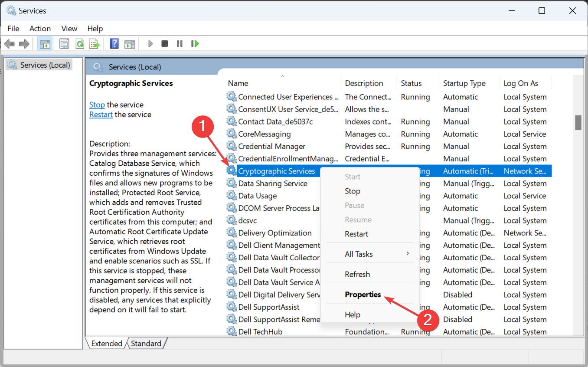Sort by the Startup Type column header
Viewport: 588px width, 367px height.
[x=464, y=83]
